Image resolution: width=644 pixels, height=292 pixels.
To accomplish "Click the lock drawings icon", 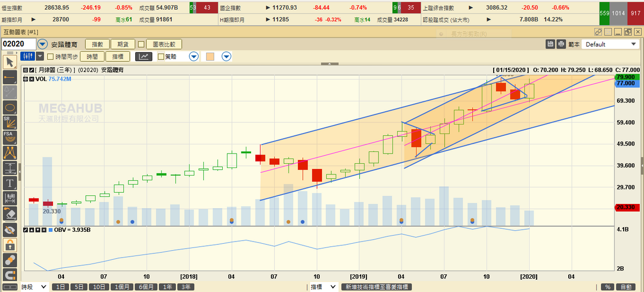I will 9,245.
